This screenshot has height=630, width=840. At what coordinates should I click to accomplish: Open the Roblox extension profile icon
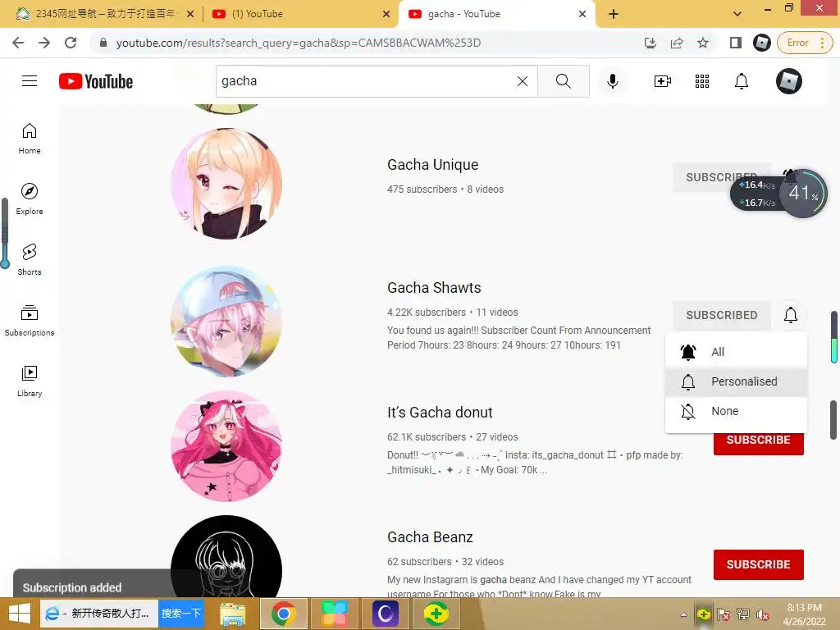click(761, 43)
